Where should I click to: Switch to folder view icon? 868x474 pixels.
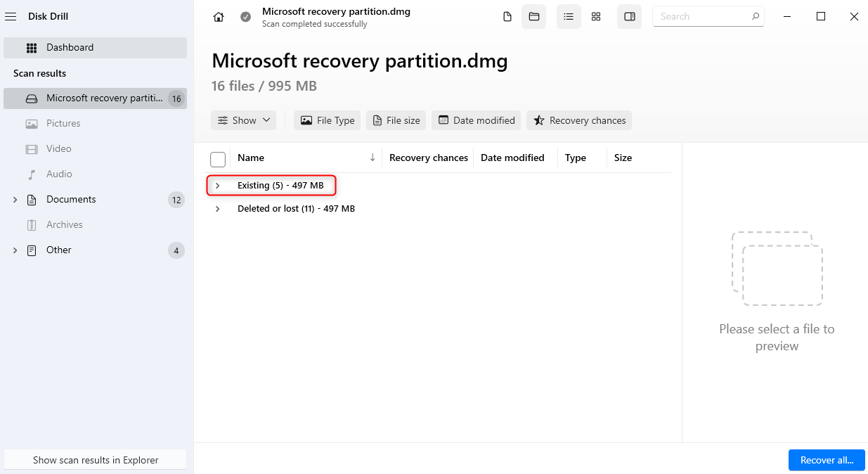(x=533, y=17)
